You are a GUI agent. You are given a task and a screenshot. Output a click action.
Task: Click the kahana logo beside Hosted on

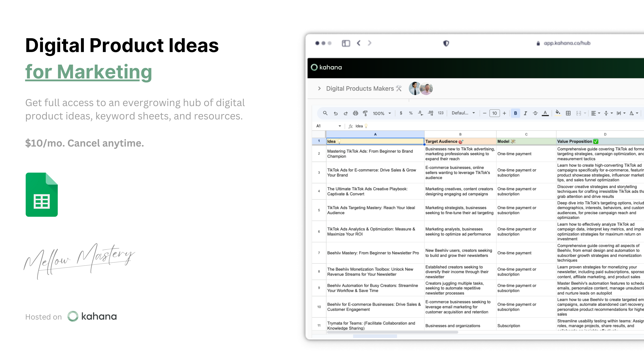(92, 316)
